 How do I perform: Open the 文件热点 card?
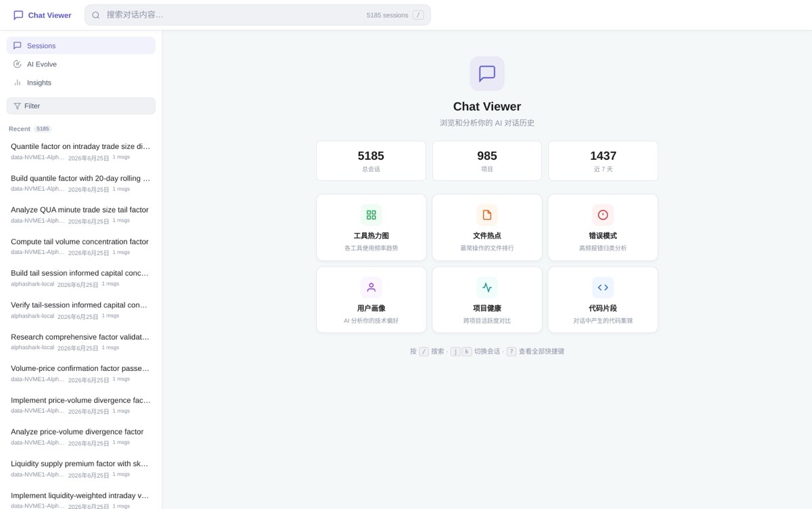pos(487,227)
